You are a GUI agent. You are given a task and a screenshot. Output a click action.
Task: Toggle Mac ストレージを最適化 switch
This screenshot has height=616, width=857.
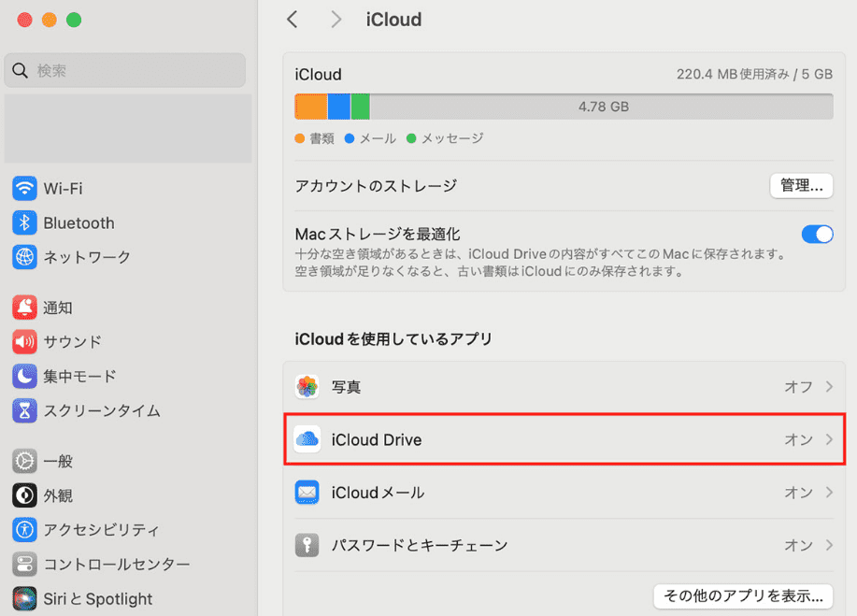point(817,234)
